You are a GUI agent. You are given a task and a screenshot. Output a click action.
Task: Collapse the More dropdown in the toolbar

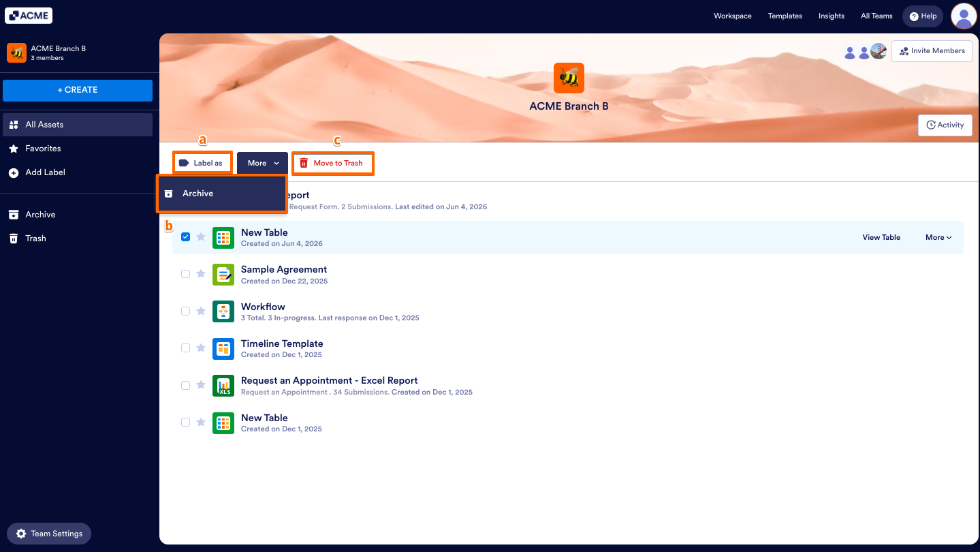click(263, 164)
